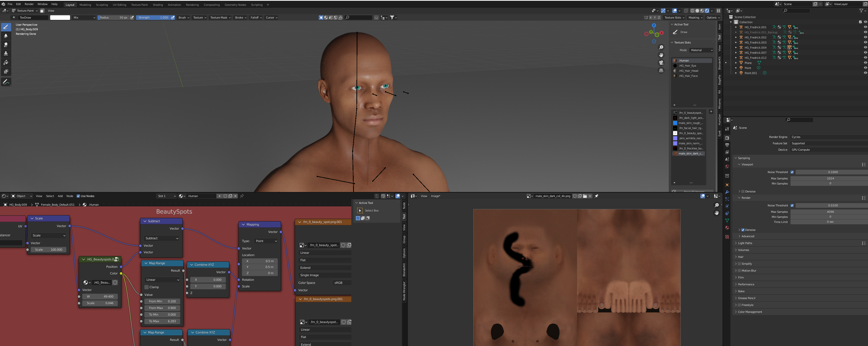Click the zoom viewport magnifier gizmo
Screen dimensions: 868x346
click(x=661, y=47)
